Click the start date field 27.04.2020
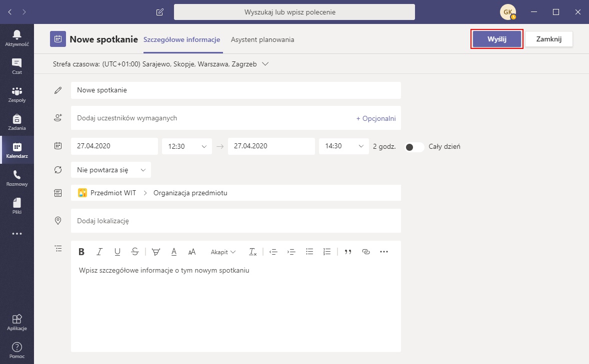Image resolution: width=589 pixels, height=364 pixels. tap(114, 146)
